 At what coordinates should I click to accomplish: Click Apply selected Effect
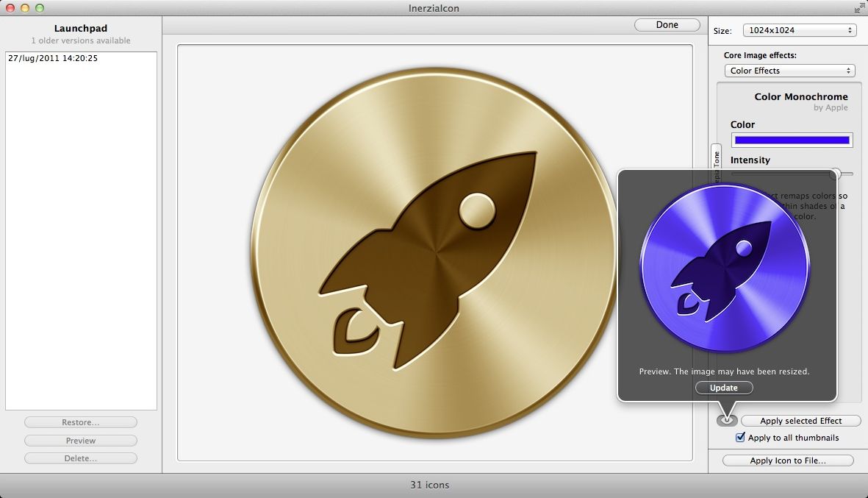point(800,421)
